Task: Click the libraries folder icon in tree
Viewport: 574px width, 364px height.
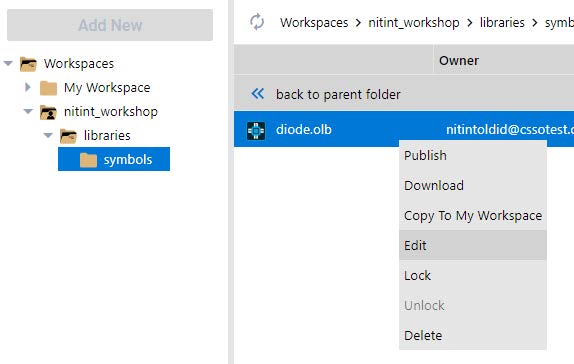Action: click(68, 136)
